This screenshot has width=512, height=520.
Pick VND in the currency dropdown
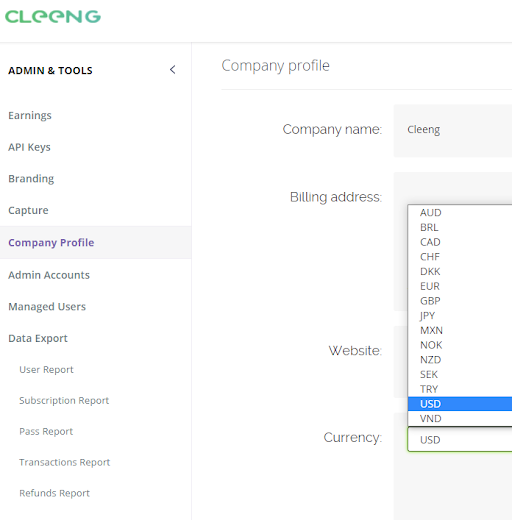tap(460, 418)
